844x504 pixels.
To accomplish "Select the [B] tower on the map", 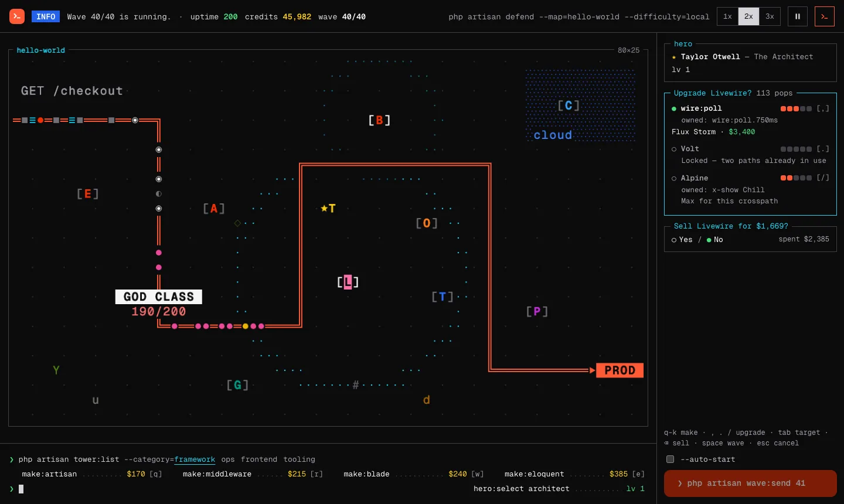I will [x=379, y=120].
